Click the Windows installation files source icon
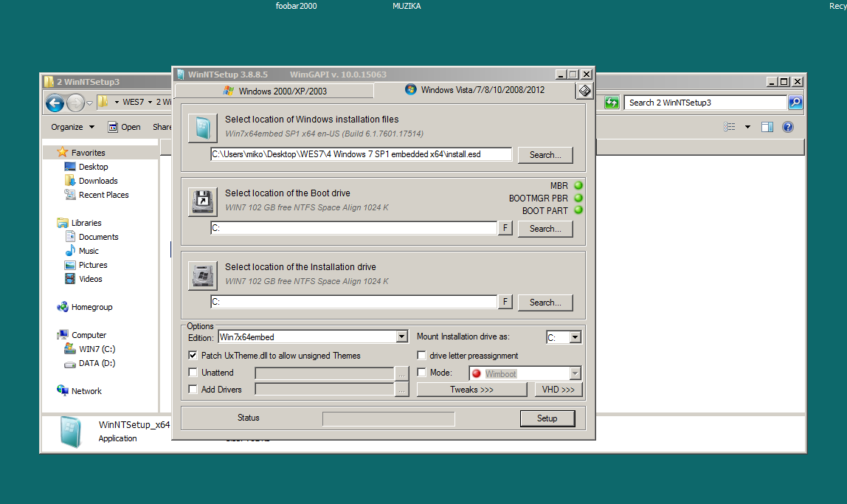Image resolution: width=847 pixels, height=504 pixels. [203, 128]
